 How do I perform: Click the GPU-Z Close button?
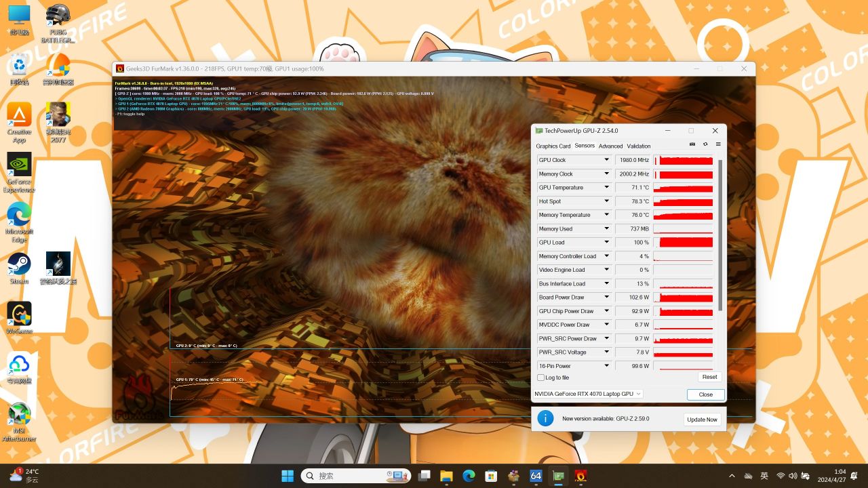(706, 394)
